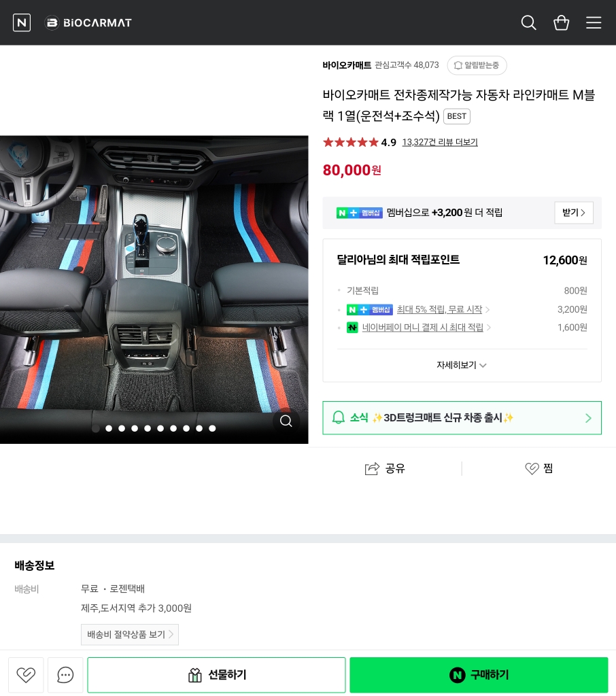Click the 제주,도서지역 추가 3,000원 text

pos(137,608)
